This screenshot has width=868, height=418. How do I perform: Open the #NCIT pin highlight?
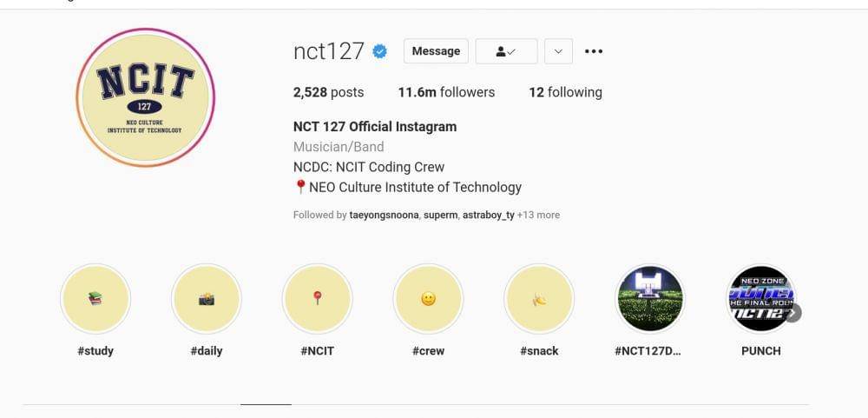[x=317, y=299]
